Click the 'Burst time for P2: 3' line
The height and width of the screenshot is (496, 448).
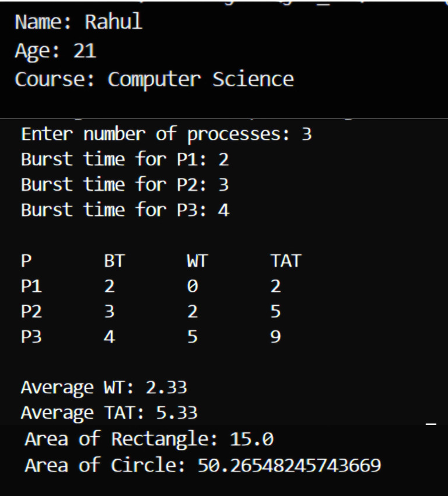click(x=125, y=184)
